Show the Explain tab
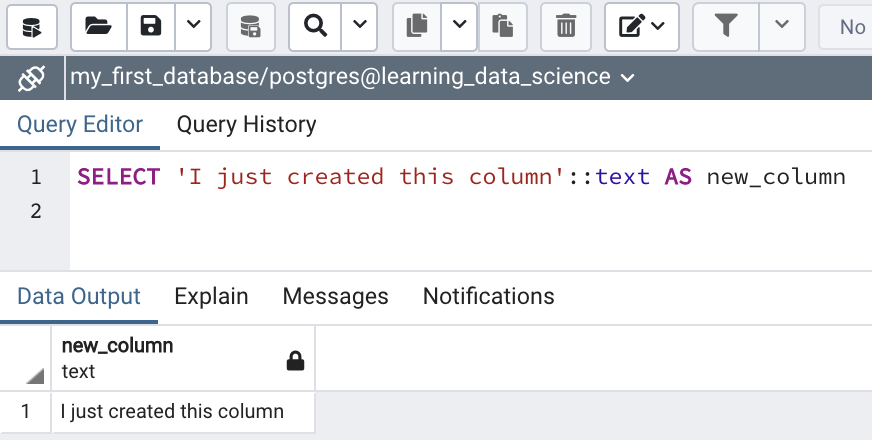Screen dimensions: 872x440 [211, 297]
